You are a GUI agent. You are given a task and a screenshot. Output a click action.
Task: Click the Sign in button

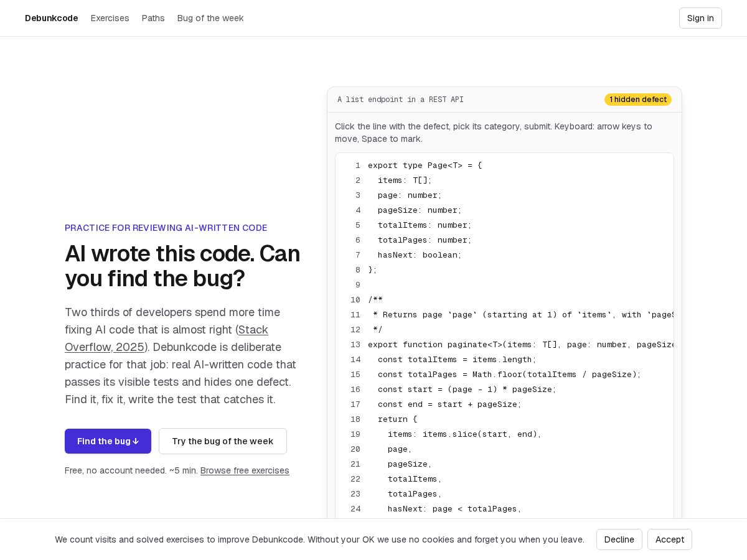pyautogui.click(x=700, y=18)
